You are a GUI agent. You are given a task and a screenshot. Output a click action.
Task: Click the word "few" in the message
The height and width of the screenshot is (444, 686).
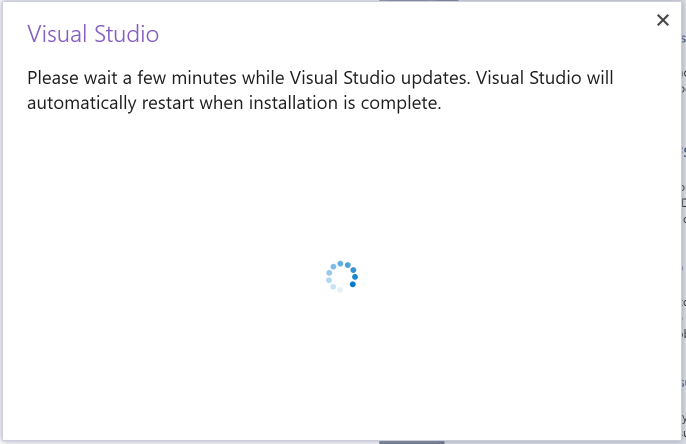tap(155, 77)
